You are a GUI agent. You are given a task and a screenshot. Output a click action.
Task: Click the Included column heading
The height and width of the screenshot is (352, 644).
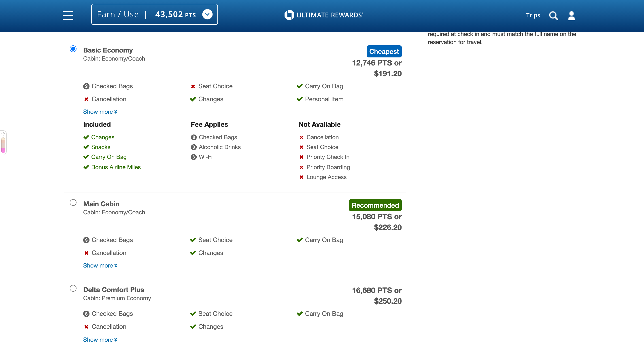(x=97, y=124)
